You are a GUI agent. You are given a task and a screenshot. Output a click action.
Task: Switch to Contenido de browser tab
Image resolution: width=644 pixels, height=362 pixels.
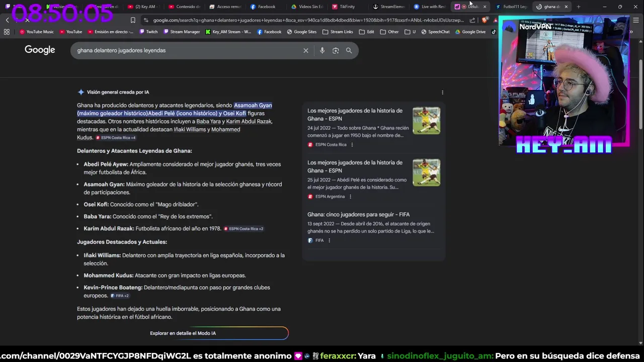[x=184, y=7]
